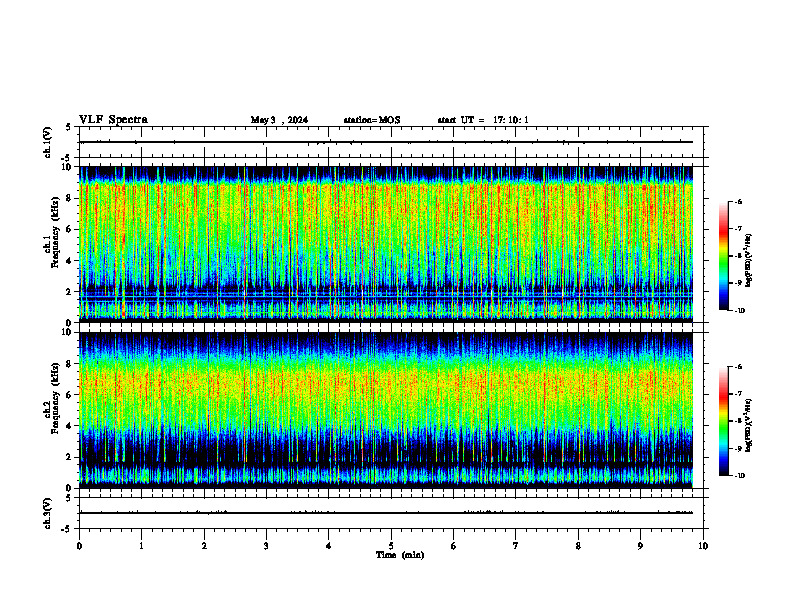Screen dimensions: 792x612
Task: Click the "-5" volt tick on ch.3(V) axis
Action: [67, 529]
